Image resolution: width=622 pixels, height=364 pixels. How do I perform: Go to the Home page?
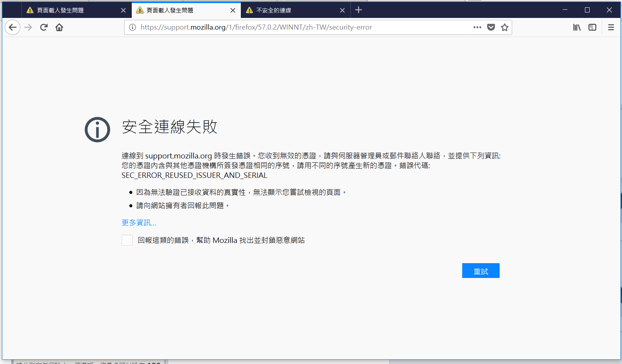click(x=59, y=27)
